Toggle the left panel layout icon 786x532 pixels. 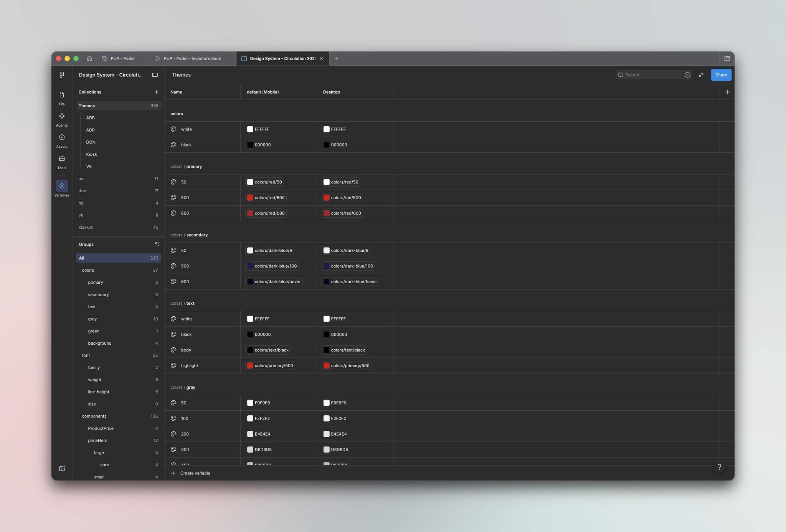(155, 75)
